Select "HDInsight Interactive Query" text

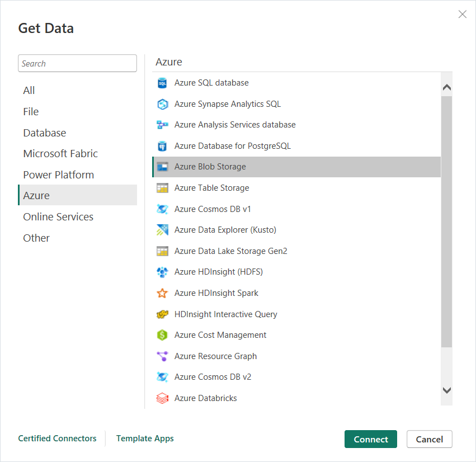226,314
